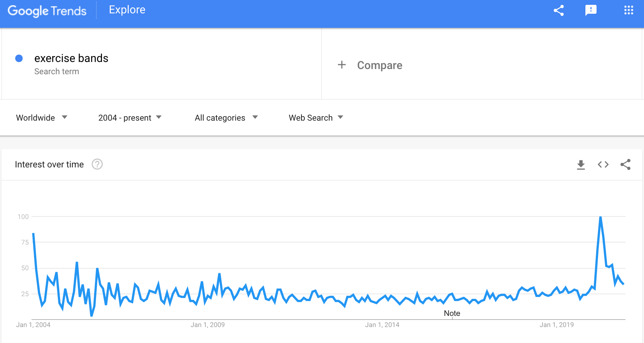Go to Google Trends home logo

[47, 11]
